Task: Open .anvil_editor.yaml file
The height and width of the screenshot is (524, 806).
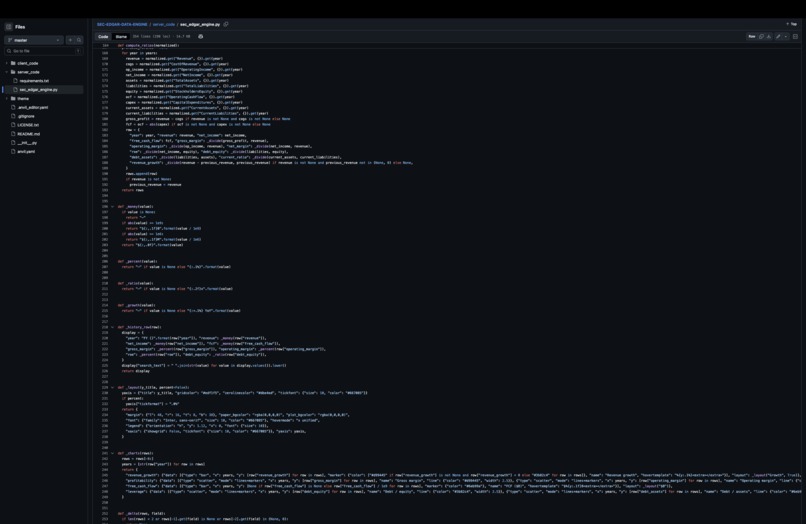Action: (x=32, y=107)
